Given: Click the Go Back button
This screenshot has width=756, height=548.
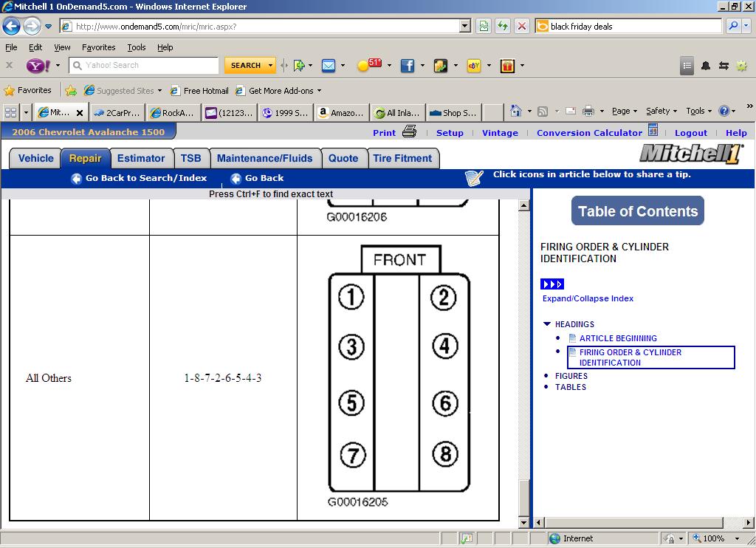Looking at the screenshot, I should click(x=257, y=178).
